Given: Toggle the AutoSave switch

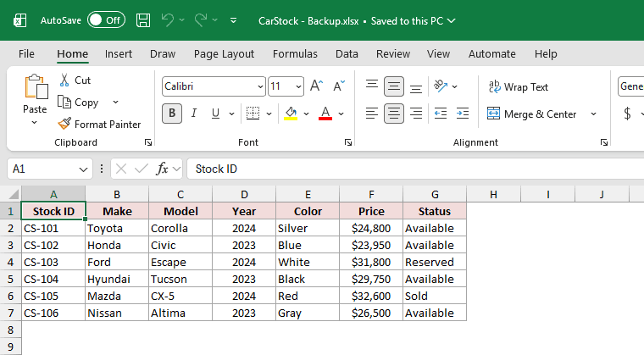Looking at the screenshot, I should [106, 20].
